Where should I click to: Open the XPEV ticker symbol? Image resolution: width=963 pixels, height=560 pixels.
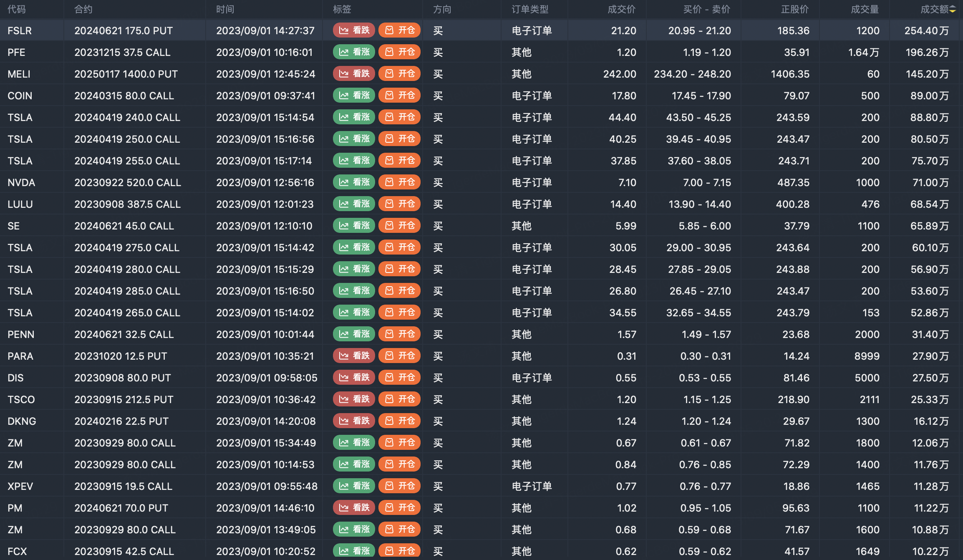click(20, 486)
